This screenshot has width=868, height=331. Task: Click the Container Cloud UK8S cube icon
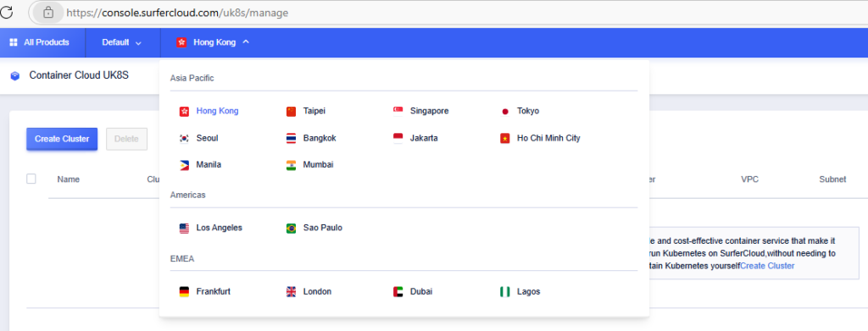(15, 75)
